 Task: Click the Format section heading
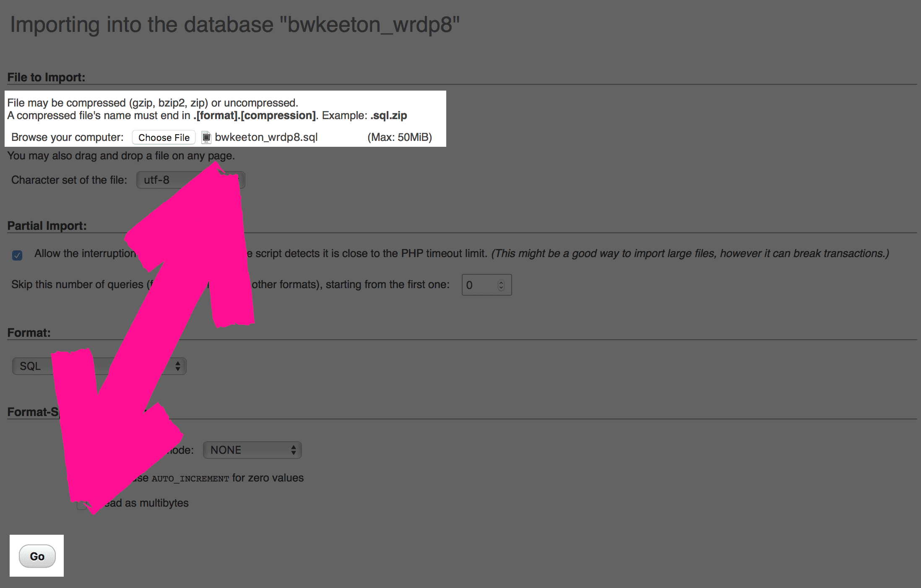click(29, 332)
